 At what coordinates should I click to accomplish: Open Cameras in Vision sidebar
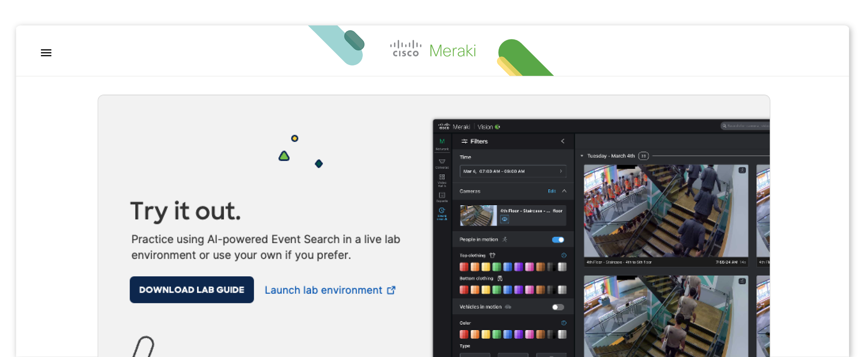(x=442, y=163)
